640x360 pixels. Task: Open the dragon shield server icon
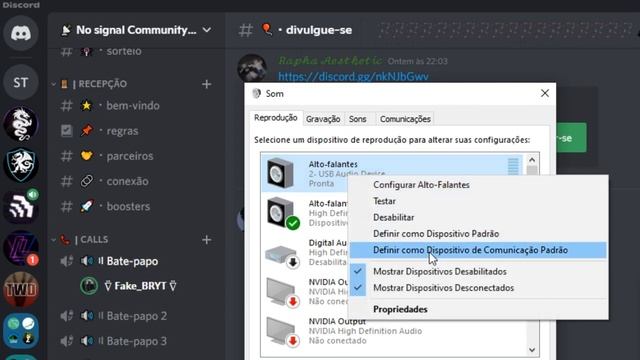tap(21, 165)
